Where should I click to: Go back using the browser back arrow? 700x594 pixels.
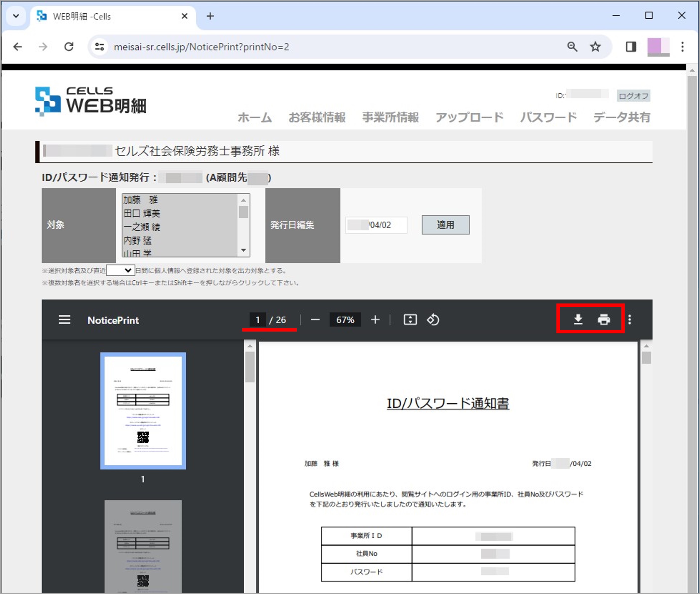[x=17, y=47]
